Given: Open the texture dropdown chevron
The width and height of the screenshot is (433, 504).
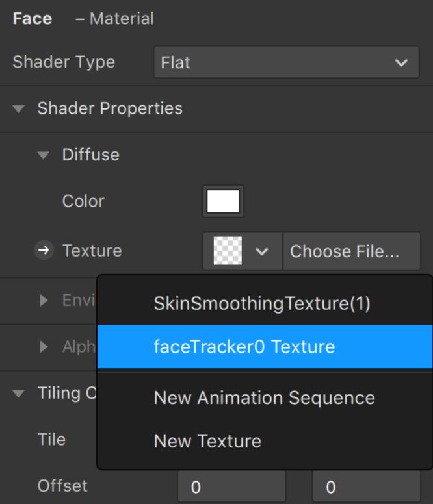Looking at the screenshot, I should [262, 251].
